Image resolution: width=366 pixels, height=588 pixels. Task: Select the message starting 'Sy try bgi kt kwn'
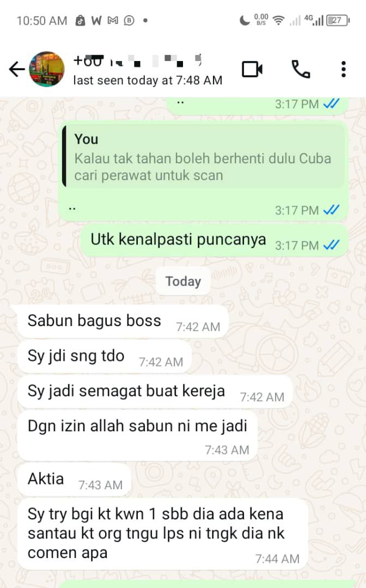(x=163, y=534)
